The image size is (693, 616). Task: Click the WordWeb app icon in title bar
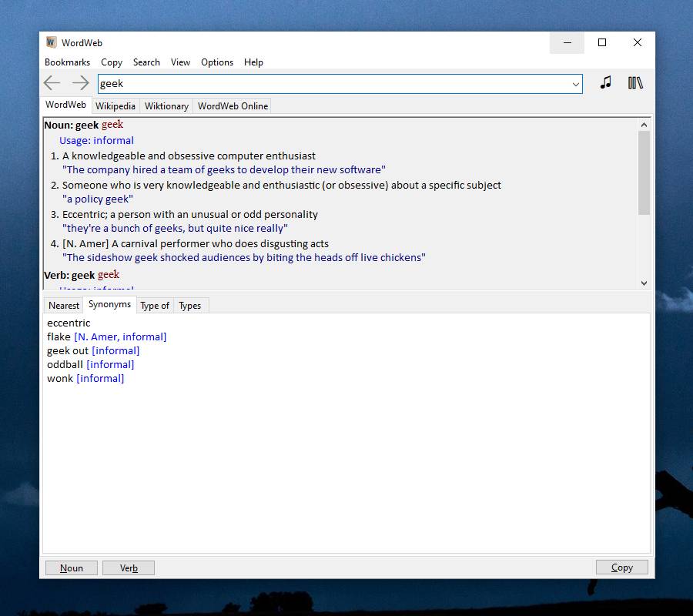point(52,42)
